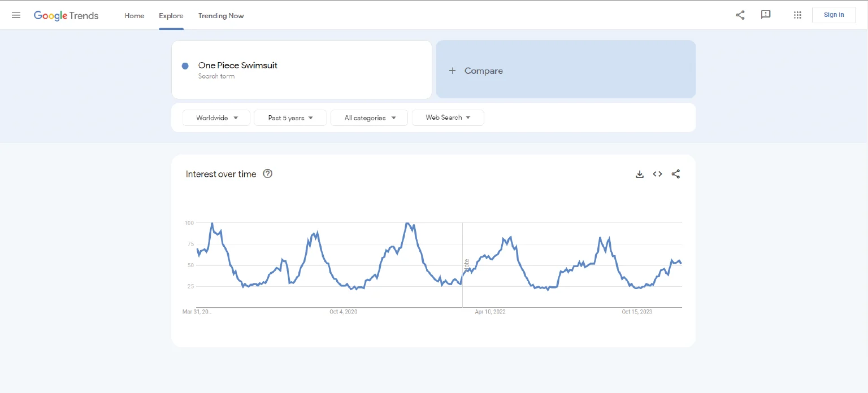Expand the Worldwide region dropdown
Viewport: 868px width, 393px height.
pyautogui.click(x=216, y=118)
